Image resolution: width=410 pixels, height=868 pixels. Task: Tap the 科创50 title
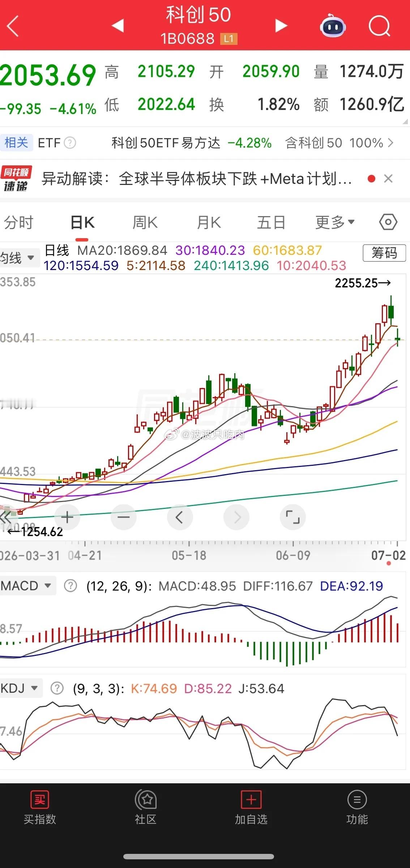[x=198, y=15]
